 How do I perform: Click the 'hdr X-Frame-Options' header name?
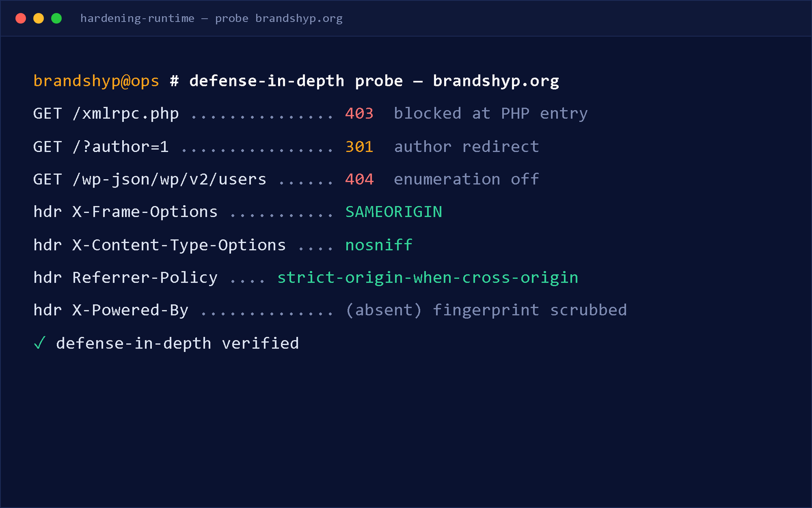[x=125, y=212]
